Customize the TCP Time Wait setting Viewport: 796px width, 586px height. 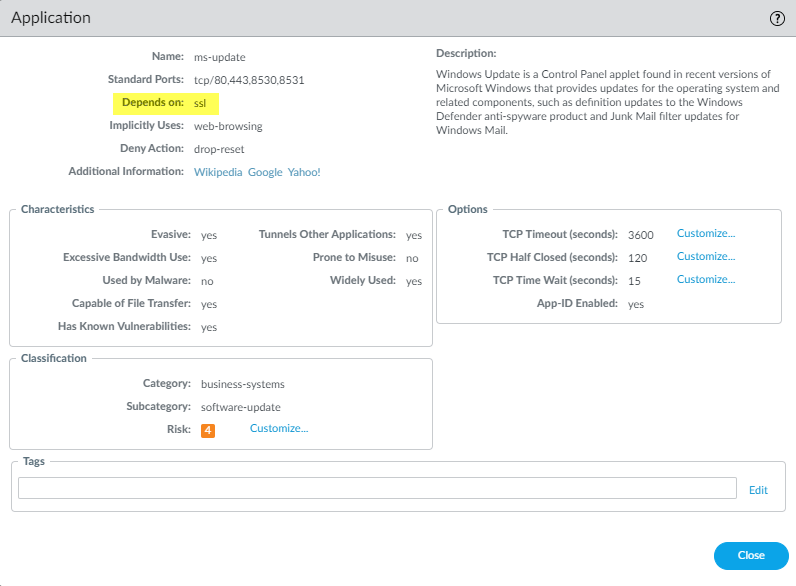tap(705, 280)
